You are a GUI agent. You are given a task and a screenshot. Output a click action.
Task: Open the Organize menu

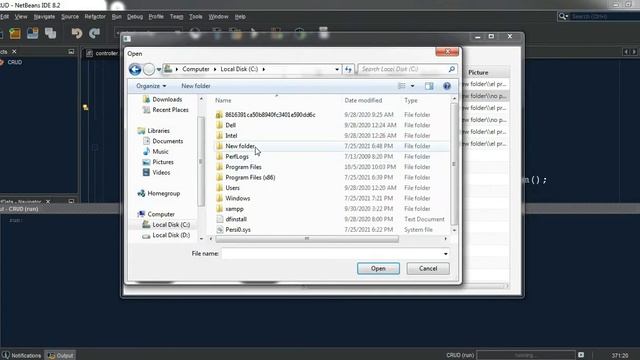point(151,86)
